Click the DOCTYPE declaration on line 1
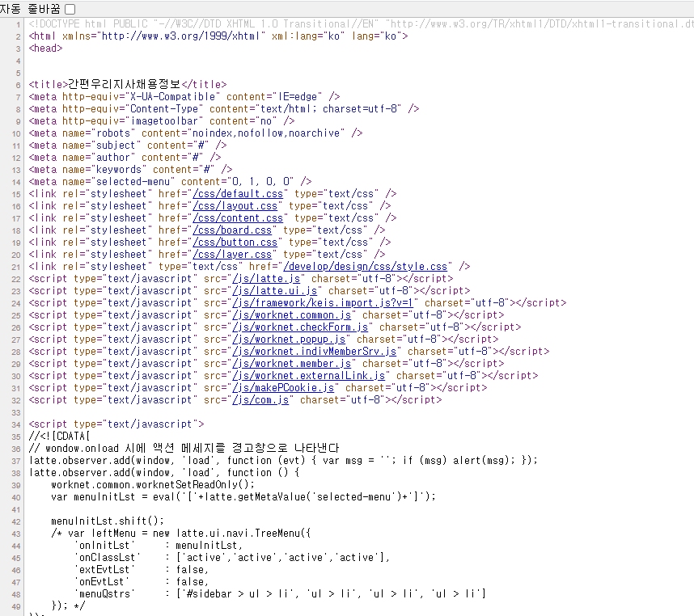The width and height of the screenshot is (694, 616). pos(361,24)
